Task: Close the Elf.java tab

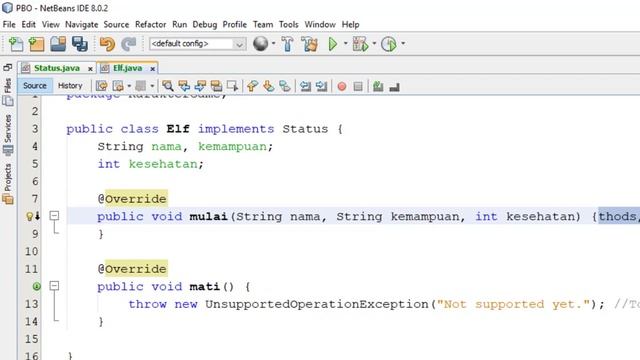Action: 152,69
